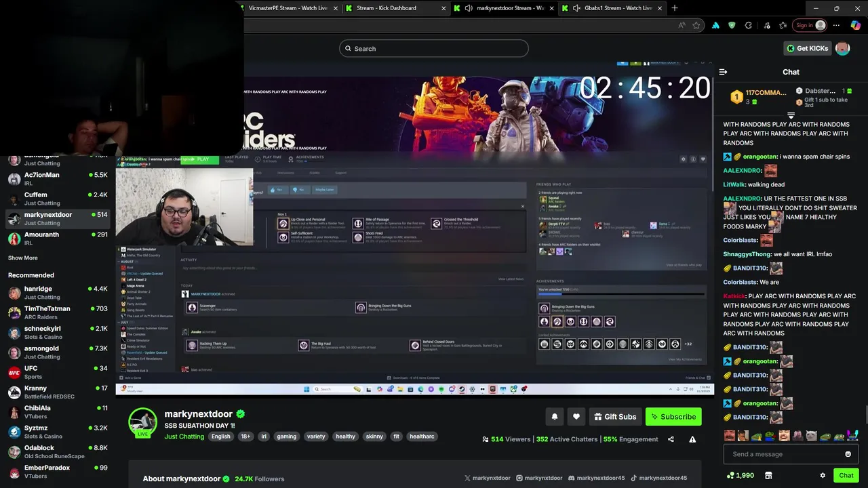Click the Sign in button in browser

811,26
